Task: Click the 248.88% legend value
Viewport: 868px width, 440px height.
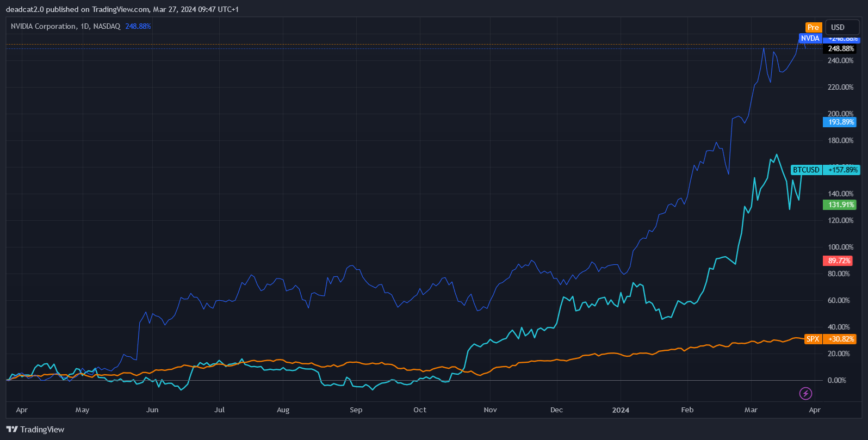Action: click(138, 26)
